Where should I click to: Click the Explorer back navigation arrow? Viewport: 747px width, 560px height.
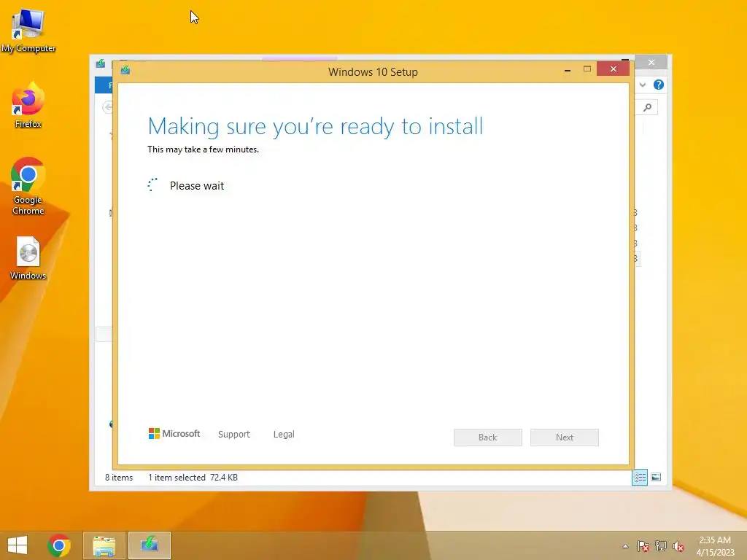pos(108,107)
